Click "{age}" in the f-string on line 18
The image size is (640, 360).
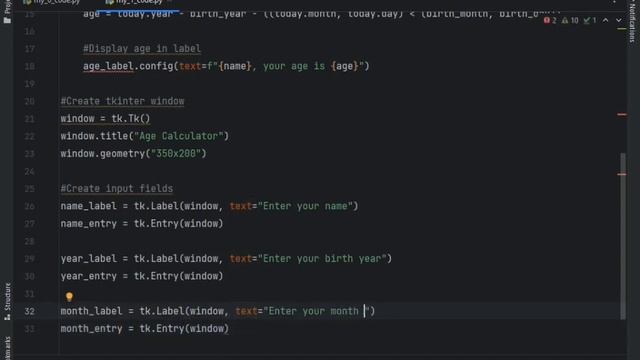(x=345, y=66)
